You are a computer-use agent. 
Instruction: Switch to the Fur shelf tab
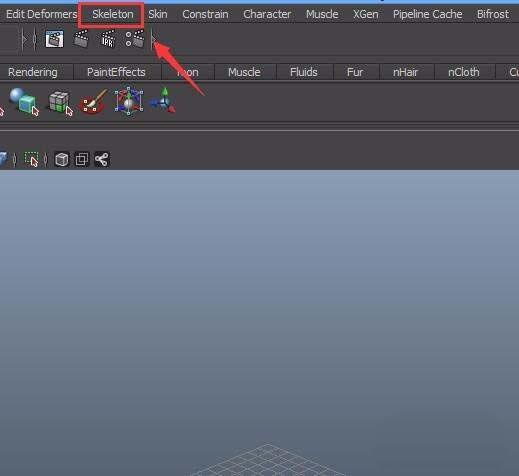click(355, 72)
